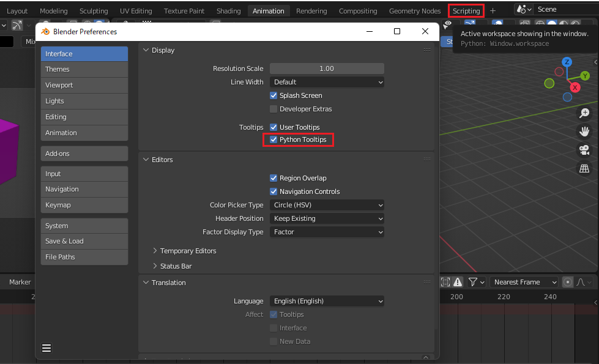Screen dimensions: 599x364
Task: Click the pan hand icon in the viewport
Action: 584,132
